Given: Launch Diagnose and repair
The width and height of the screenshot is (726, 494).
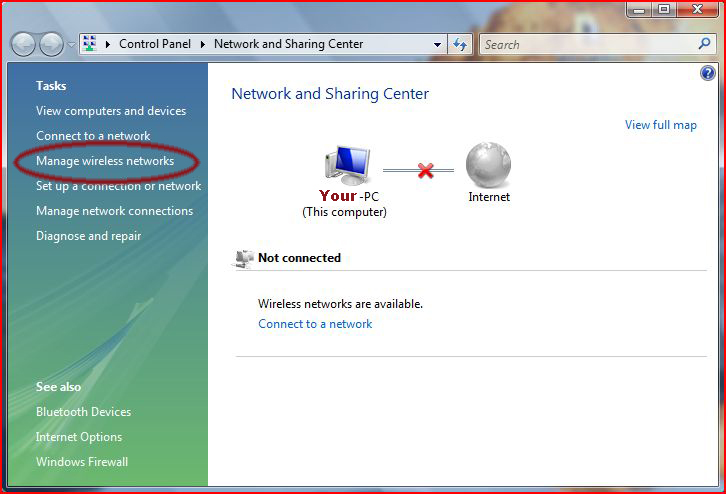Looking at the screenshot, I should tap(88, 236).
